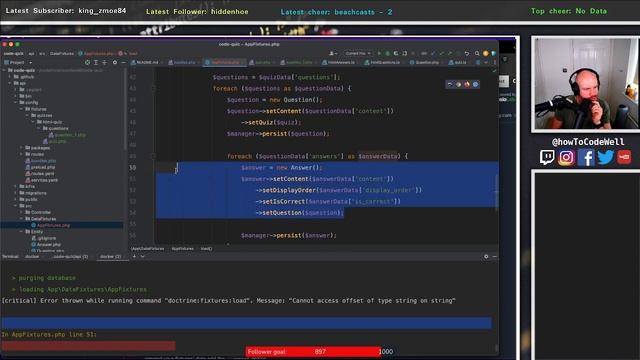Open the Current File run configuration dropdown

[x=358, y=53]
